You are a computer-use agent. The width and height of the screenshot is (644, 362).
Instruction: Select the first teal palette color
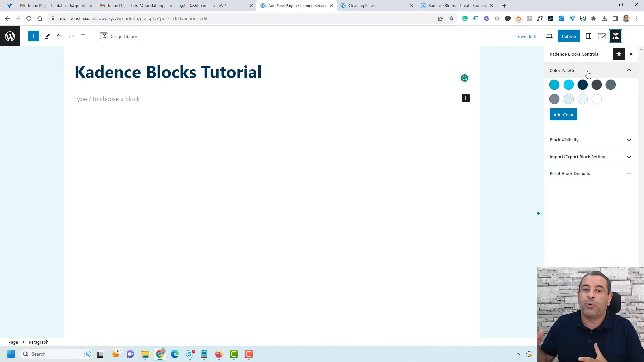click(554, 85)
